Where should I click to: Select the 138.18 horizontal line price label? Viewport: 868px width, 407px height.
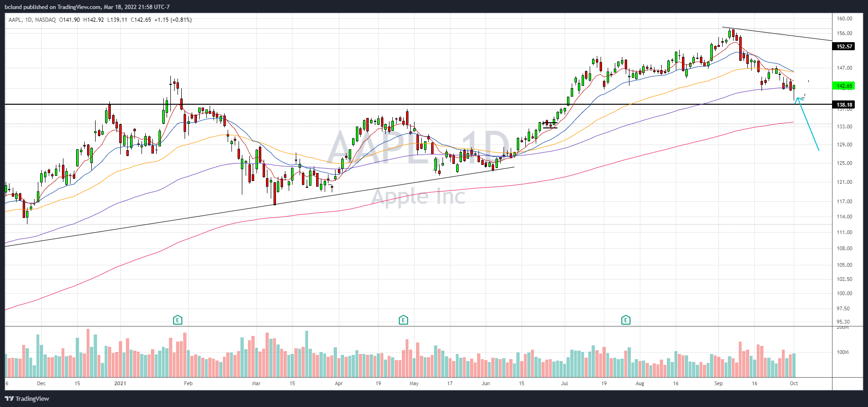click(844, 105)
